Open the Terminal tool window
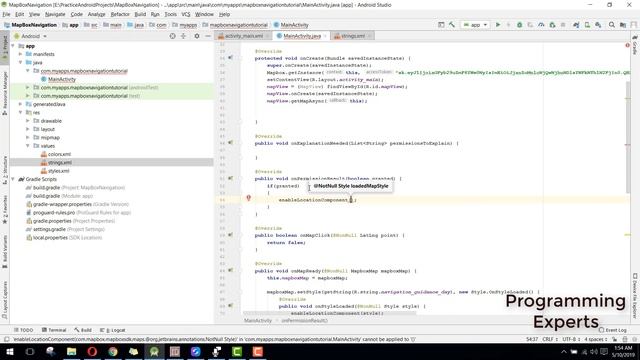The height and width of the screenshot is (360, 640). click(x=54, y=330)
